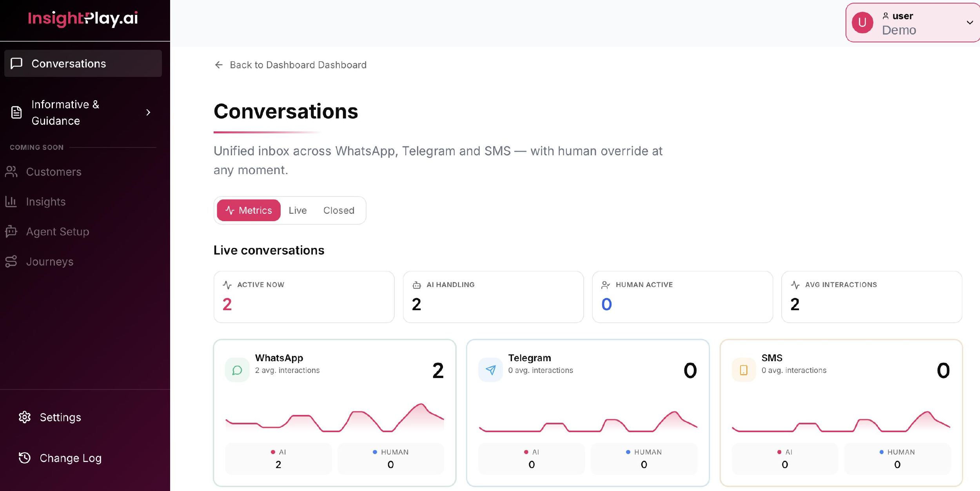Open the Customers sidebar item
This screenshot has height=491, width=980.
(54, 172)
